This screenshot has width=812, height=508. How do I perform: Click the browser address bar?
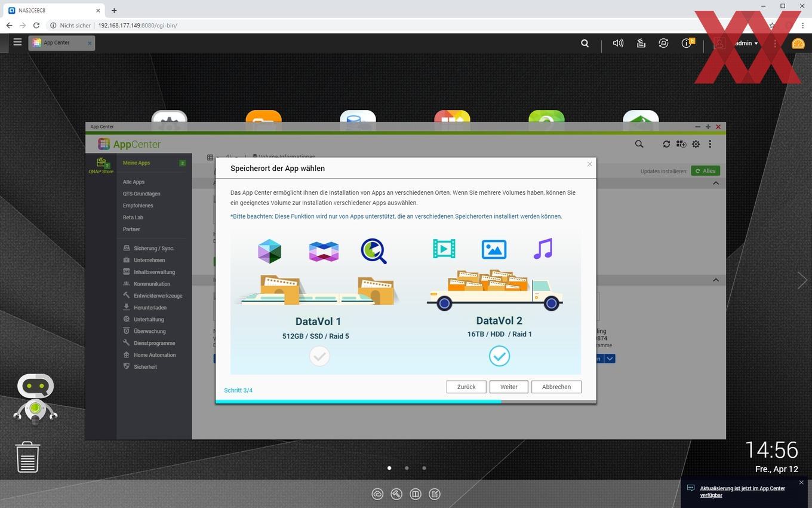pyautogui.click(x=406, y=26)
